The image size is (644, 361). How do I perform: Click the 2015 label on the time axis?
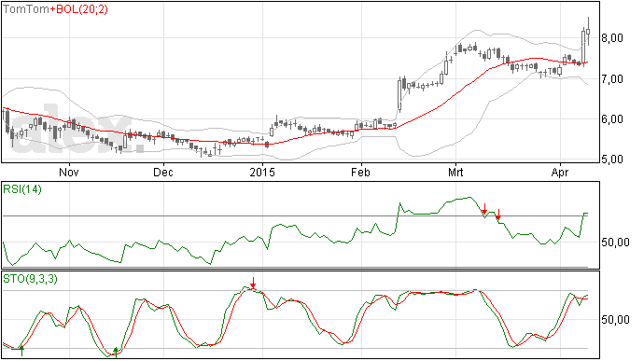262,172
